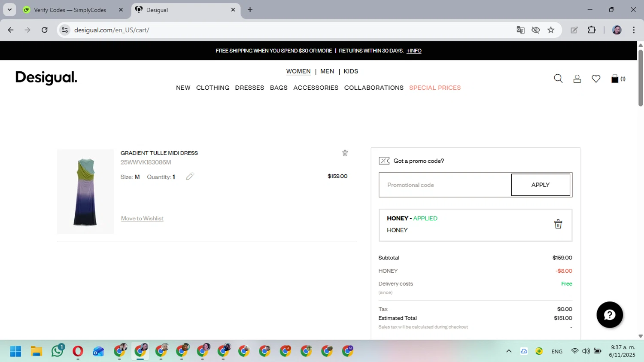Open the Wi-Fi network tray icon
The image size is (644, 362).
(x=574, y=351)
